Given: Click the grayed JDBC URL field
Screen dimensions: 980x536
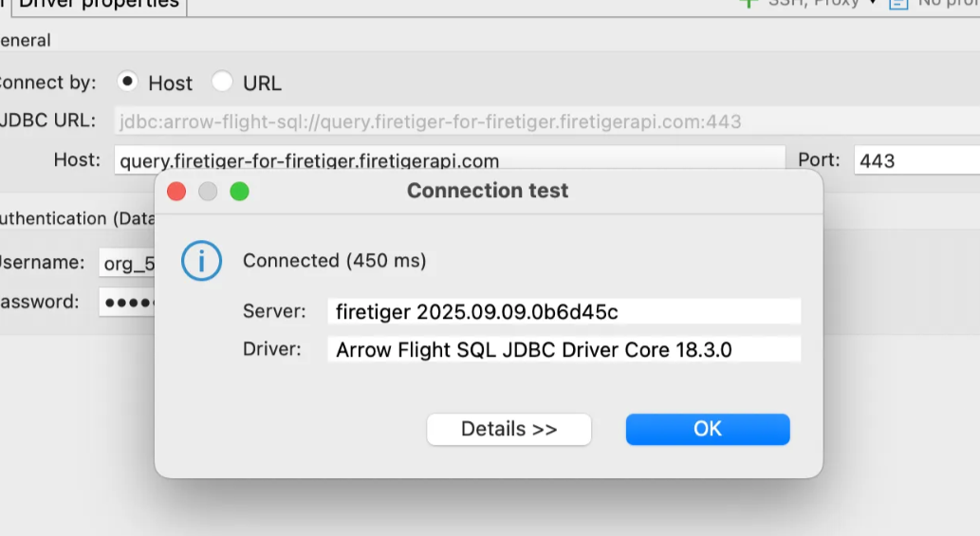Looking at the screenshot, I should 545,121.
